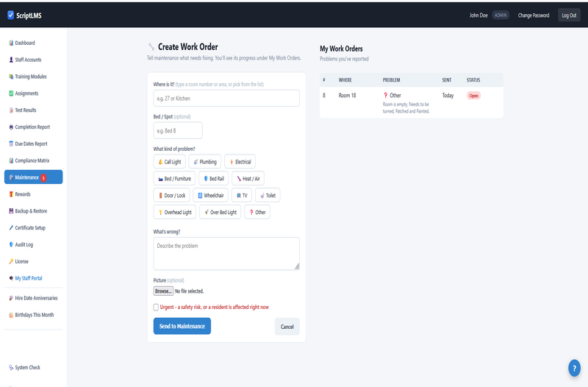Open the Change Password link

point(534,15)
